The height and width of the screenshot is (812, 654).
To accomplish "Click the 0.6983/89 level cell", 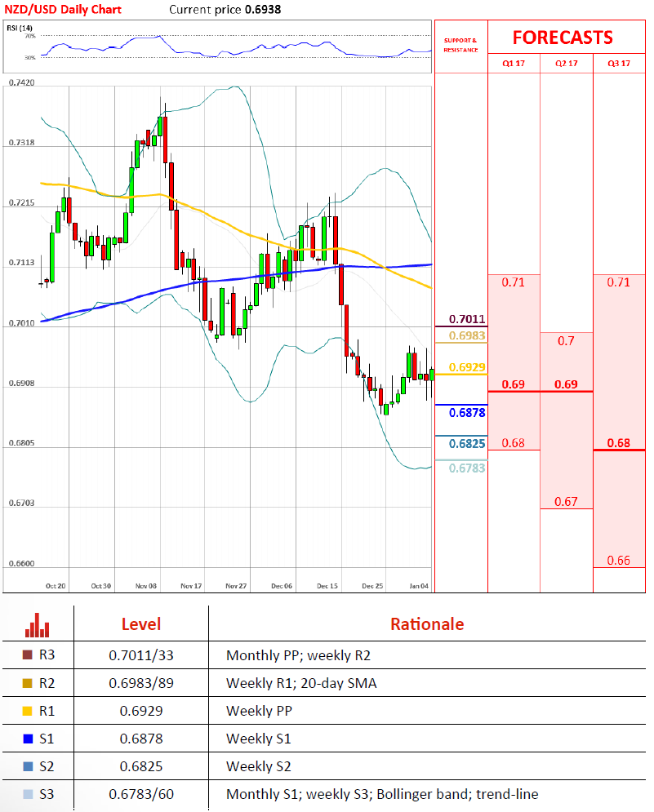I will click(x=141, y=684).
